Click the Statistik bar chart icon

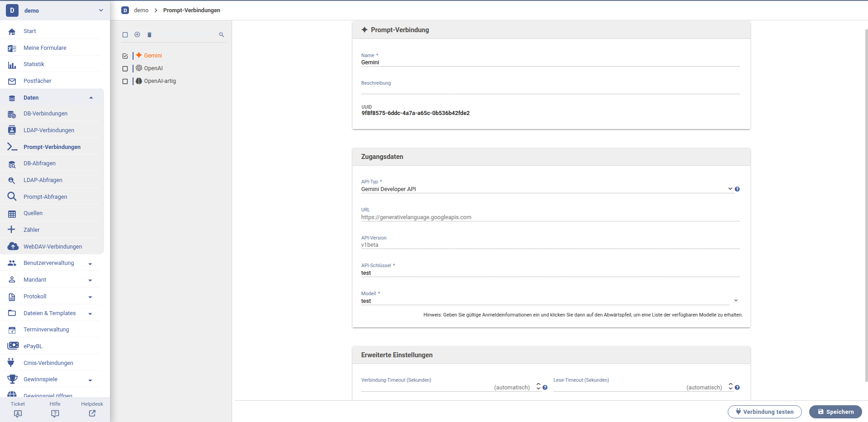point(12,65)
